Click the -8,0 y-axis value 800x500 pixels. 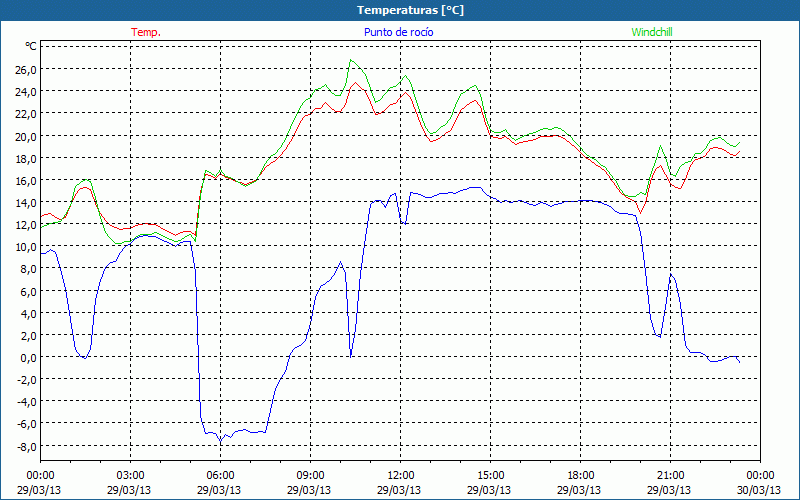click(x=26, y=446)
